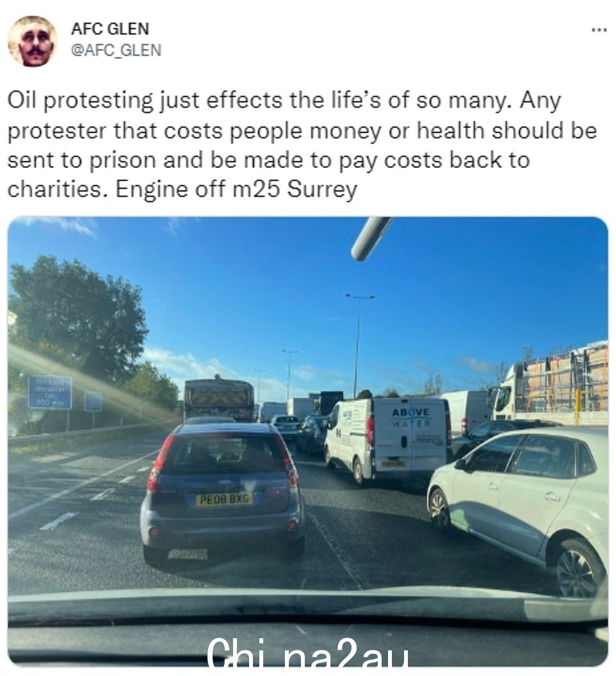The height and width of the screenshot is (676, 616).
Task: Visit the @AFC_GLEN handle profile
Action: coord(116,50)
